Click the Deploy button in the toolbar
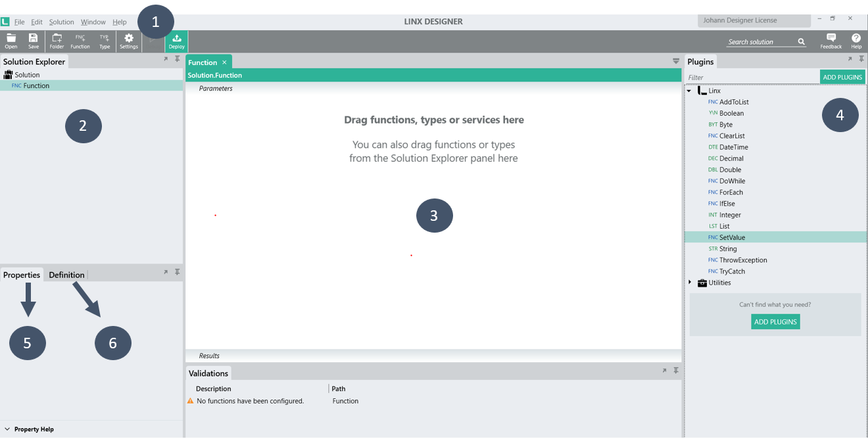The width and height of the screenshot is (868, 439). (x=177, y=41)
